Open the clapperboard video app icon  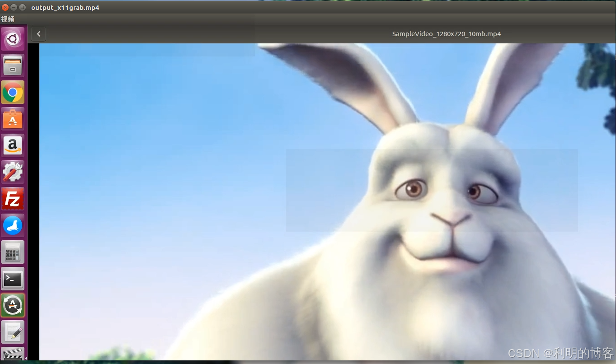pos(13,354)
